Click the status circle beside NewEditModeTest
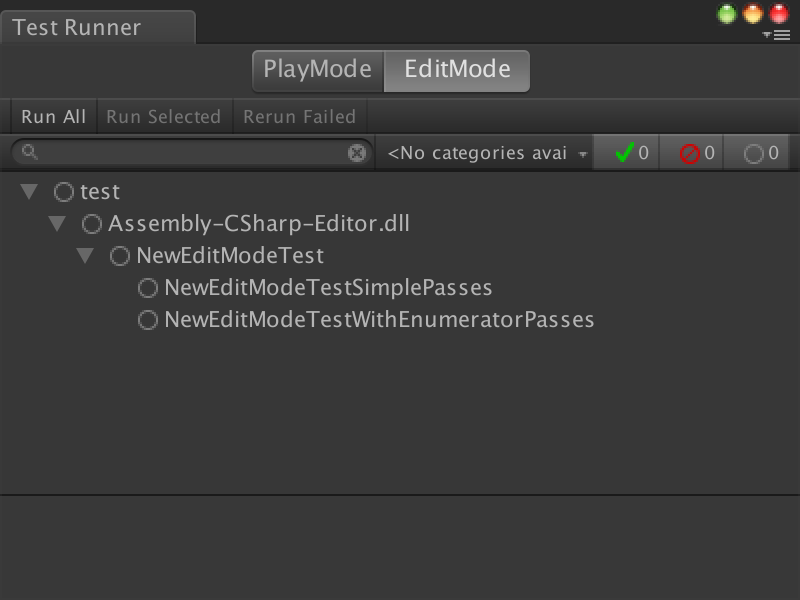Viewport: 800px width, 600px height. [x=120, y=256]
